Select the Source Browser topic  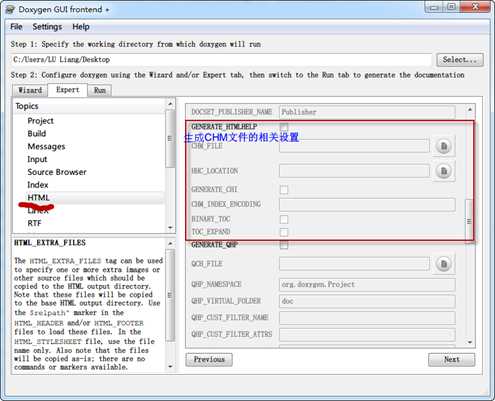point(57,172)
